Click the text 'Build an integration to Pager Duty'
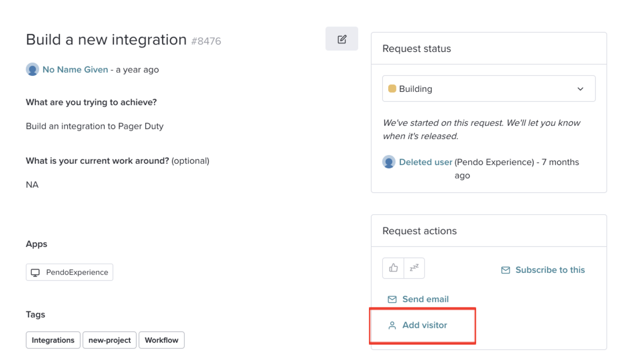 click(x=95, y=126)
